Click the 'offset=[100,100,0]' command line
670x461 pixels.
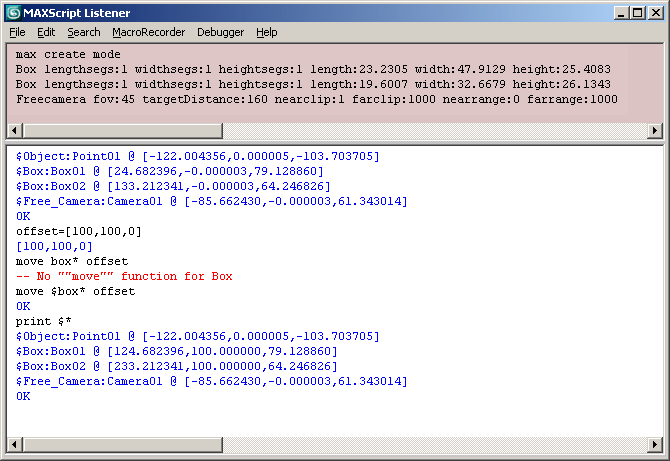79,231
